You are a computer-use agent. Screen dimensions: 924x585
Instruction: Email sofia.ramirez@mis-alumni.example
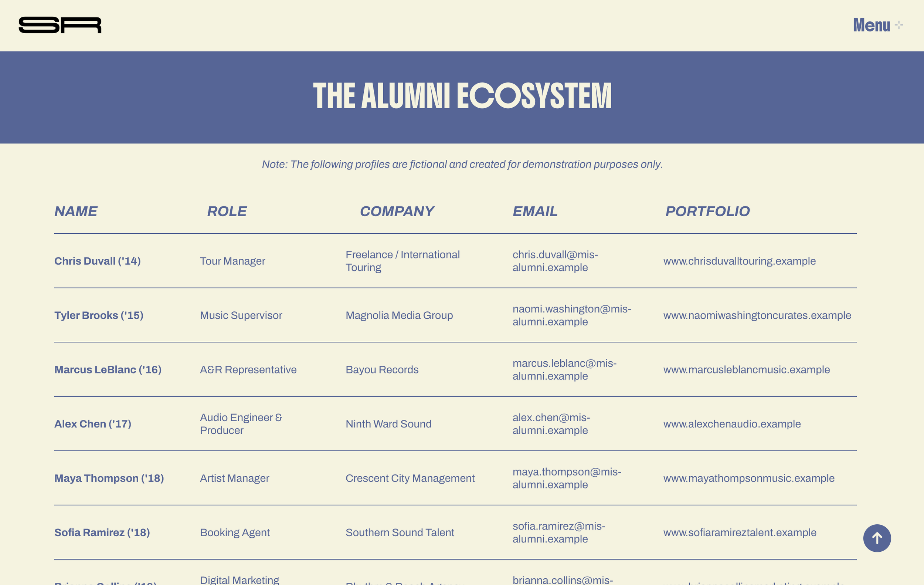(559, 532)
